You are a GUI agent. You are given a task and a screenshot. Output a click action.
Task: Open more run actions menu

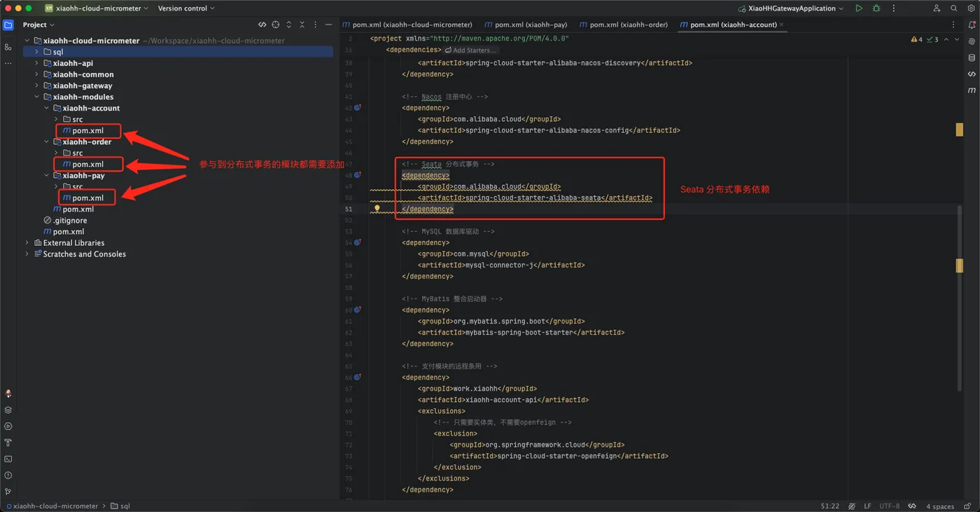point(894,8)
